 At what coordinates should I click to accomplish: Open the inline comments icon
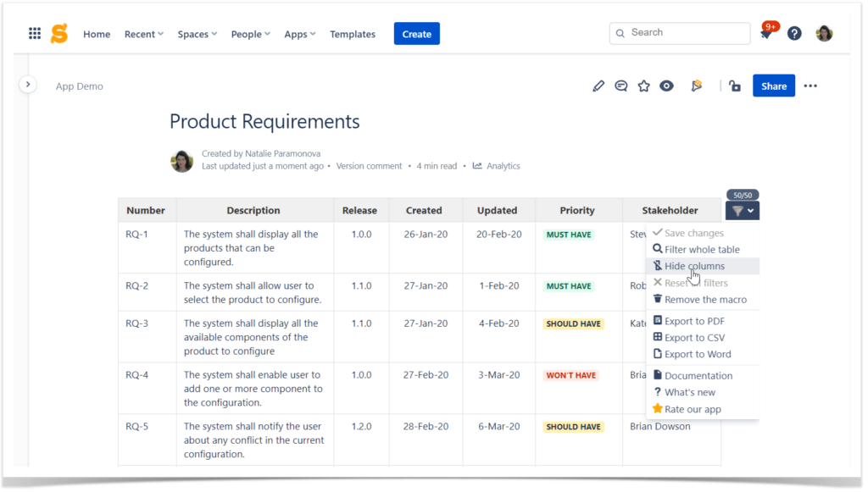621,86
